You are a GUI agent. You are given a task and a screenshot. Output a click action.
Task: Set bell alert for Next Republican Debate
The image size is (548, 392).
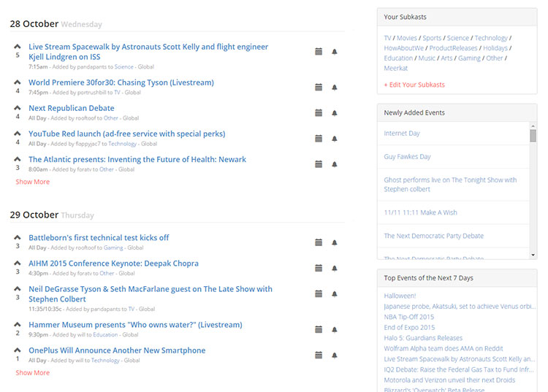click(x=335, y=112)
